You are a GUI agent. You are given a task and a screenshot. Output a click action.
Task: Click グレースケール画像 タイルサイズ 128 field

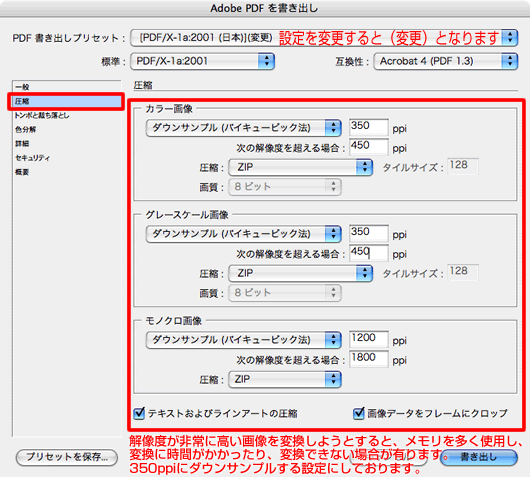[463, 272]
